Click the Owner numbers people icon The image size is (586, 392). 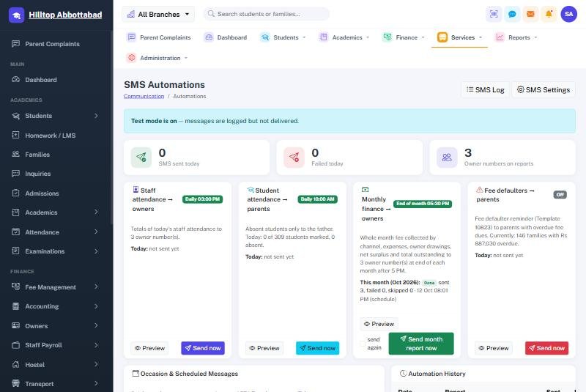(447, 158)
